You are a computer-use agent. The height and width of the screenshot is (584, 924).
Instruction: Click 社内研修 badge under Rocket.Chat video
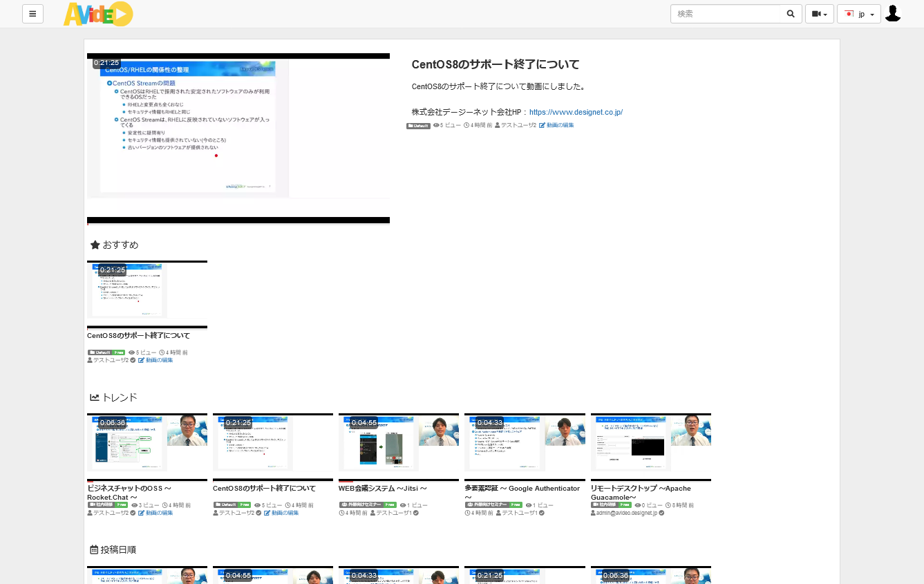100,505
